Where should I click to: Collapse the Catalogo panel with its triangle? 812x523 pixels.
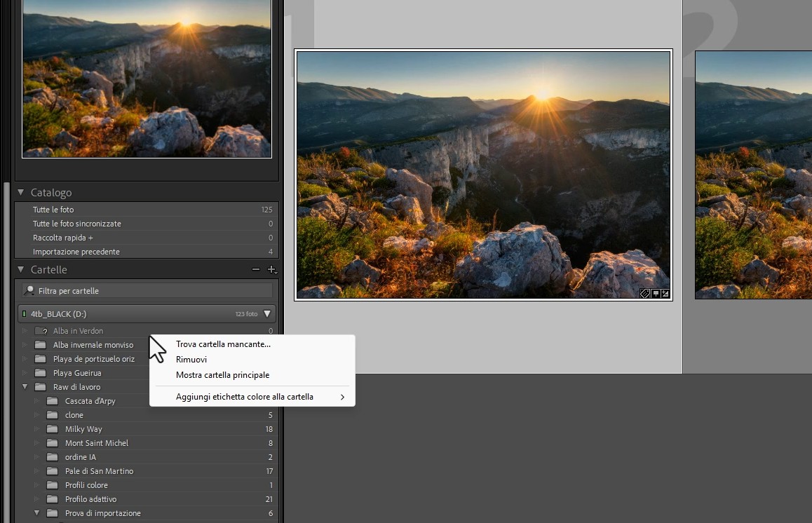pyautogui.click(x=20, y=192)
